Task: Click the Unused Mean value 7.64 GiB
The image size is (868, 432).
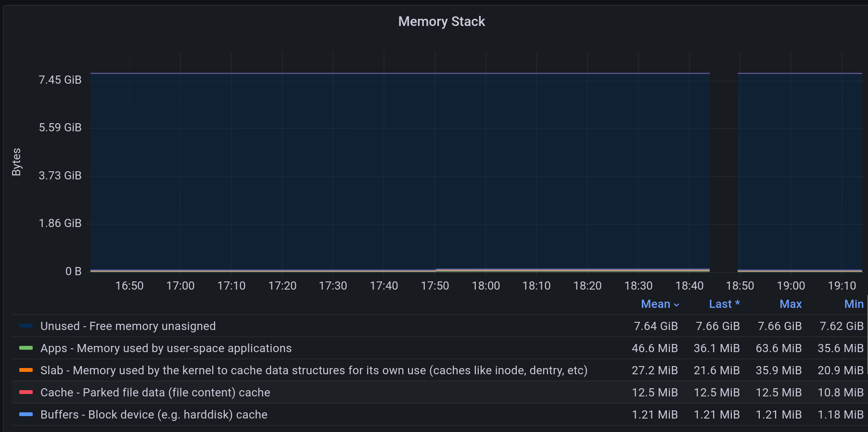Action: [655, 326]
